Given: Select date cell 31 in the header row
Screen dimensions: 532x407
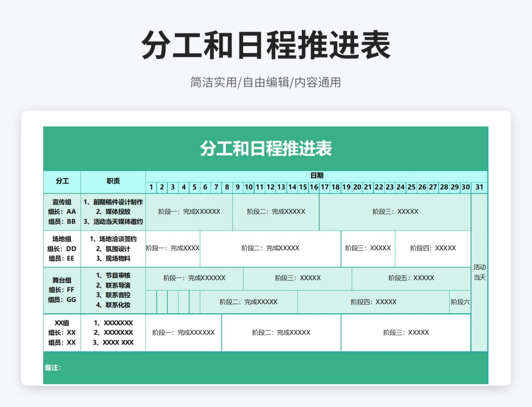Looking at the screenshot, I should 479,187.
